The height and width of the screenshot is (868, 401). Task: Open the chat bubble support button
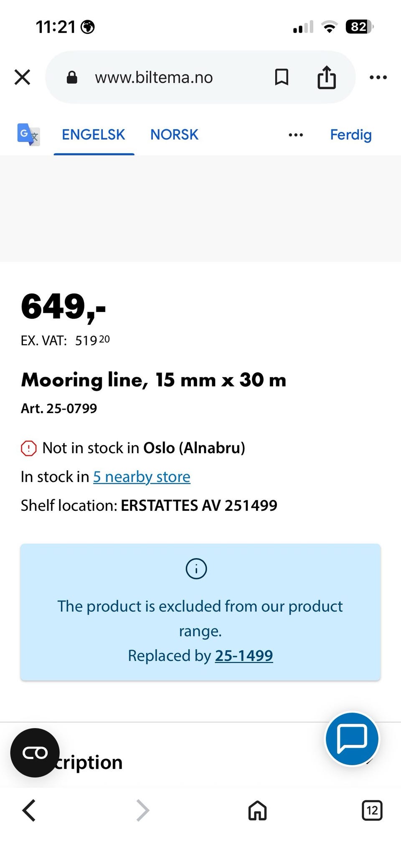point(352,739)
